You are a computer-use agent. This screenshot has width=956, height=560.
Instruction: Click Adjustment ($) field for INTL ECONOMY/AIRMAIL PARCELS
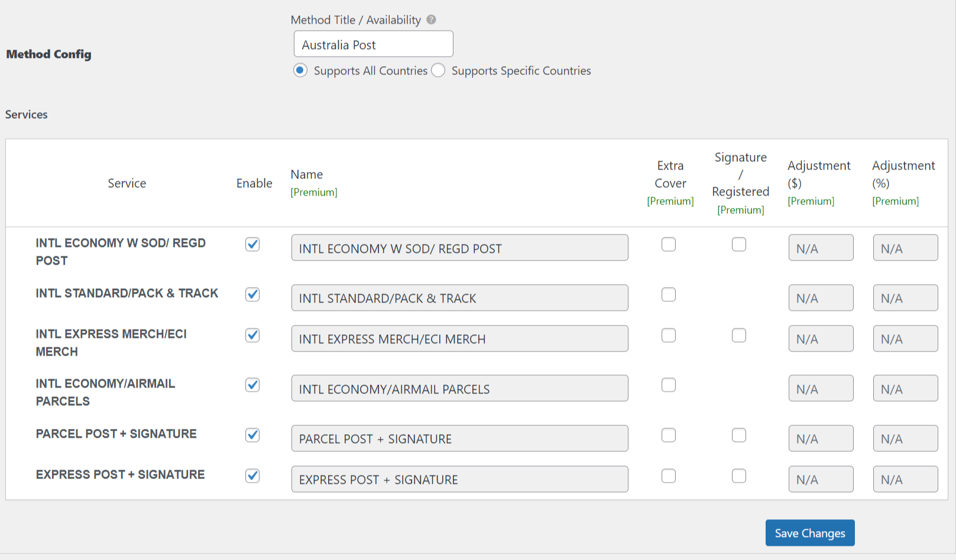pos(821,389)
